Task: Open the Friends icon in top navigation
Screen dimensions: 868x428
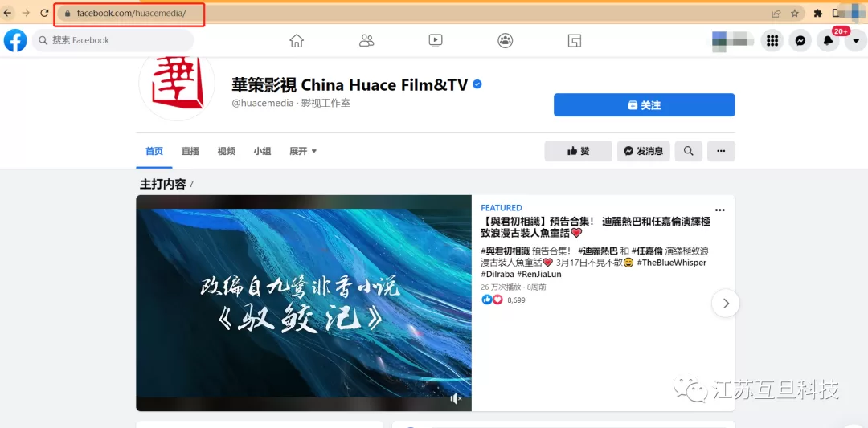Action: [366, 40]
